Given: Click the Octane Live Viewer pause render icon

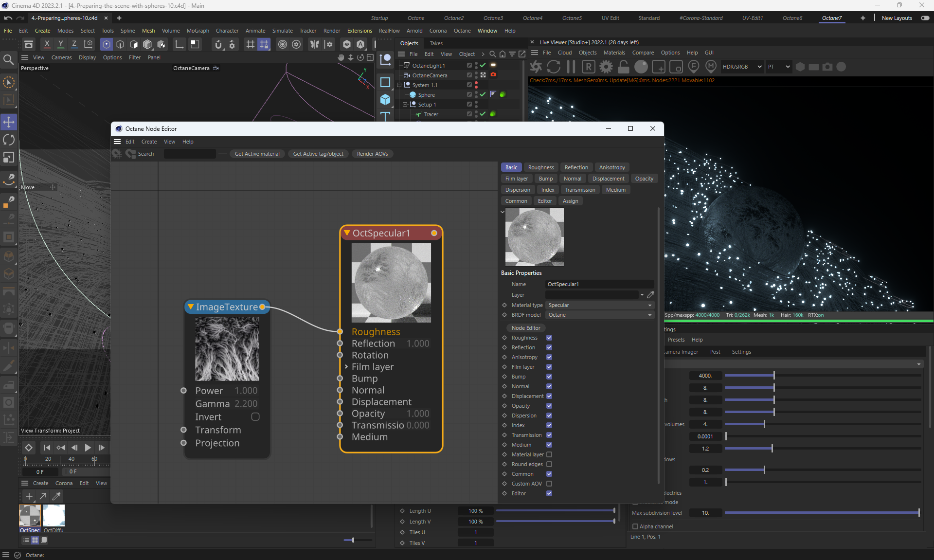Looking at the screenshot, I should point(571,67).
